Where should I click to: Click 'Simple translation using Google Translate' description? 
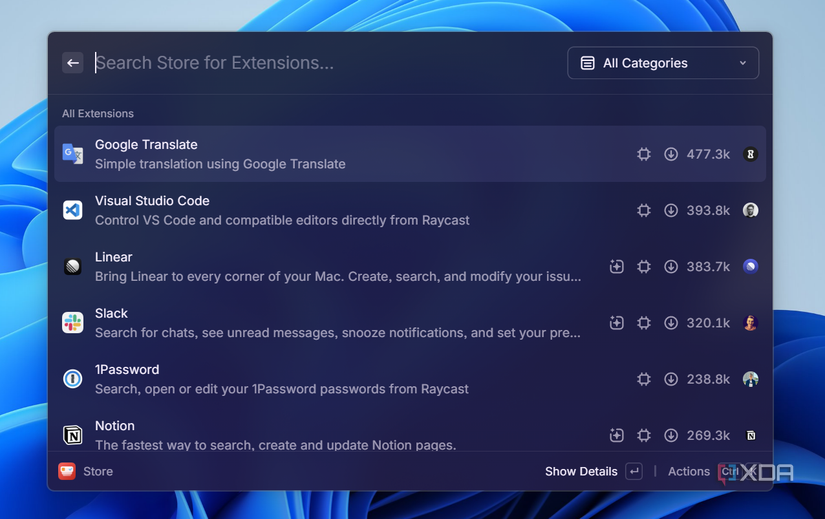click(220, 164)
